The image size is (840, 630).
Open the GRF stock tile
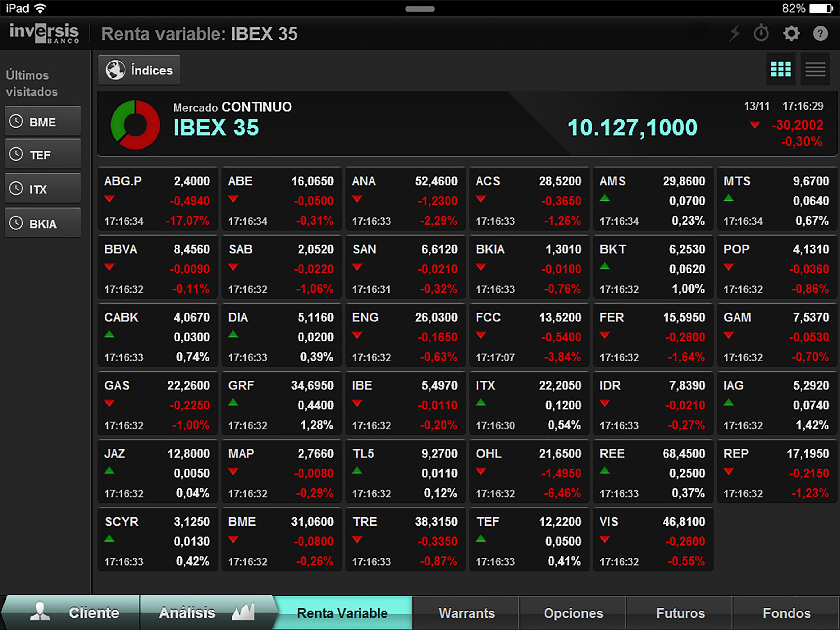pos(281,403)
